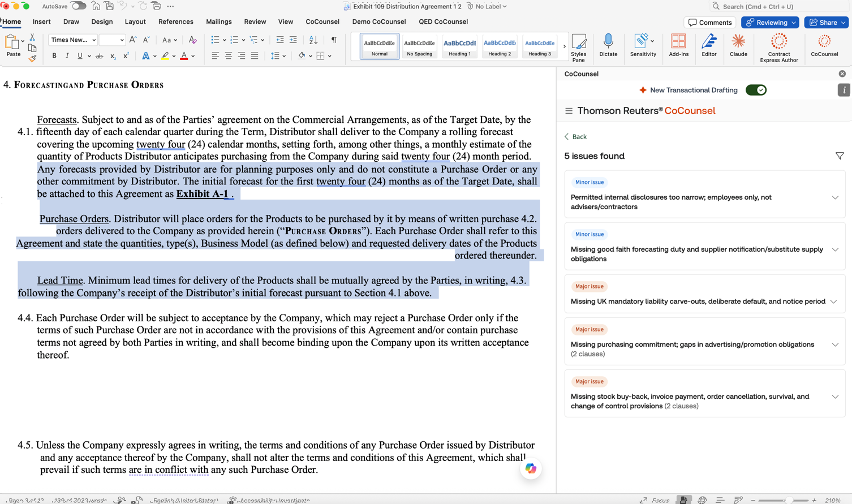Apply subscript formatting
Screen dimensions: 852x504
click(x=113, y=56)
